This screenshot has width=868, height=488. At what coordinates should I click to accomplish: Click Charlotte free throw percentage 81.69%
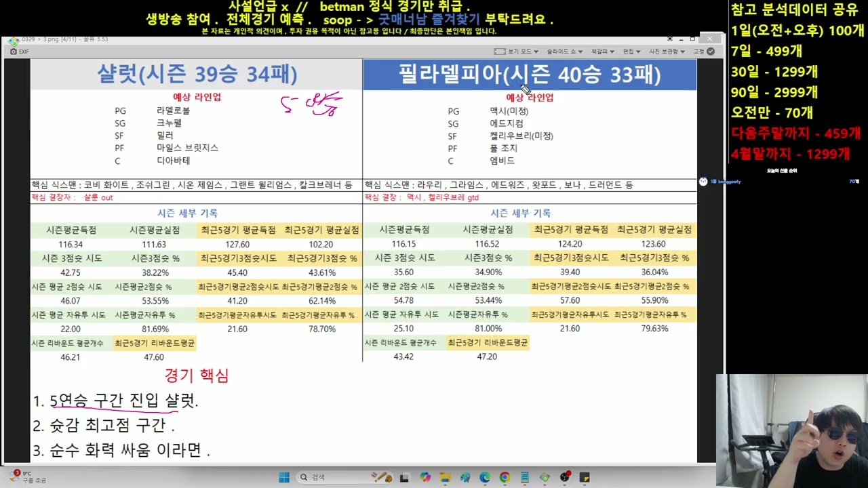click(155, 329)
